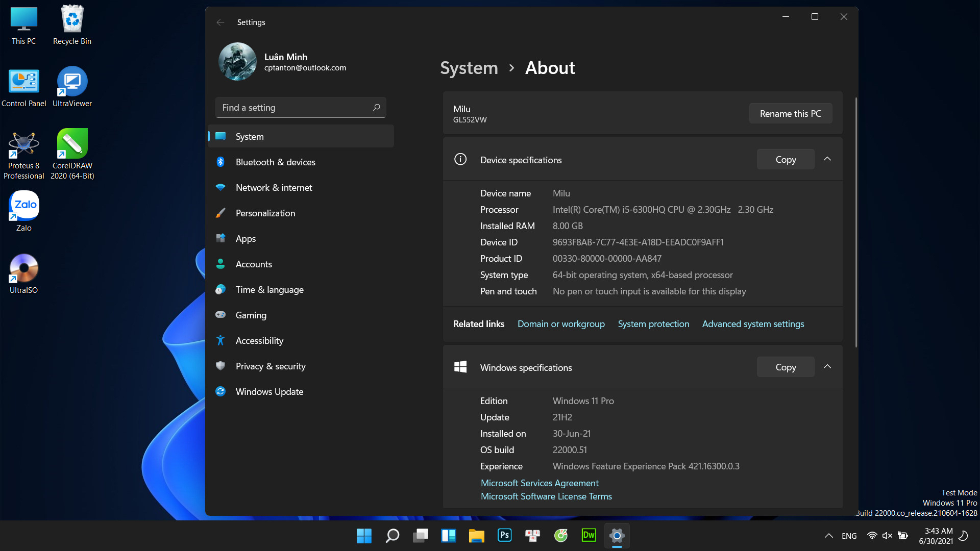Focus the Find a setting search box
The width and height of the screenshot is (980, 551).
tap(301, 107)
